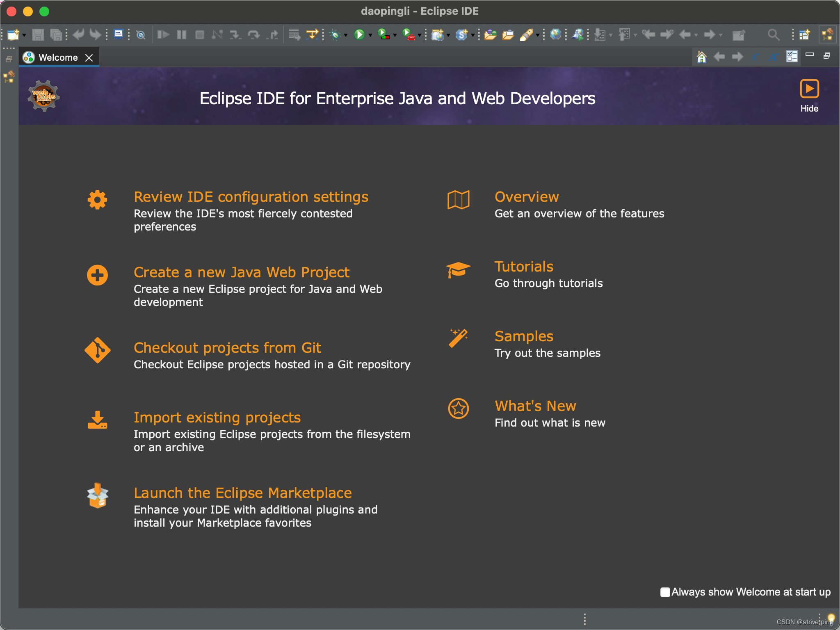This screenshot has height=630, width=840.
Task: Click the Pin Editor icon
Action: pos(739,35)
